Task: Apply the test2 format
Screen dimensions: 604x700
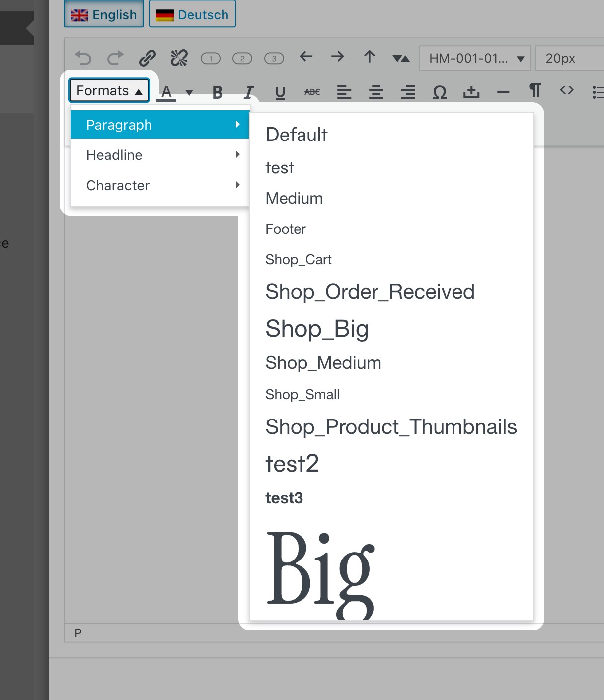Action: pos(391,464)
